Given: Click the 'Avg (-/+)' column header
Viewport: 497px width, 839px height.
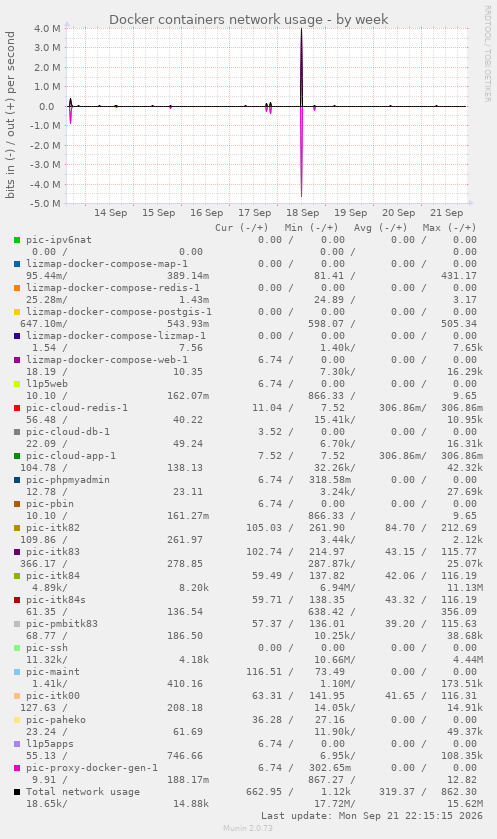Looking at the screenshot, I should click(x=380, y=228).
